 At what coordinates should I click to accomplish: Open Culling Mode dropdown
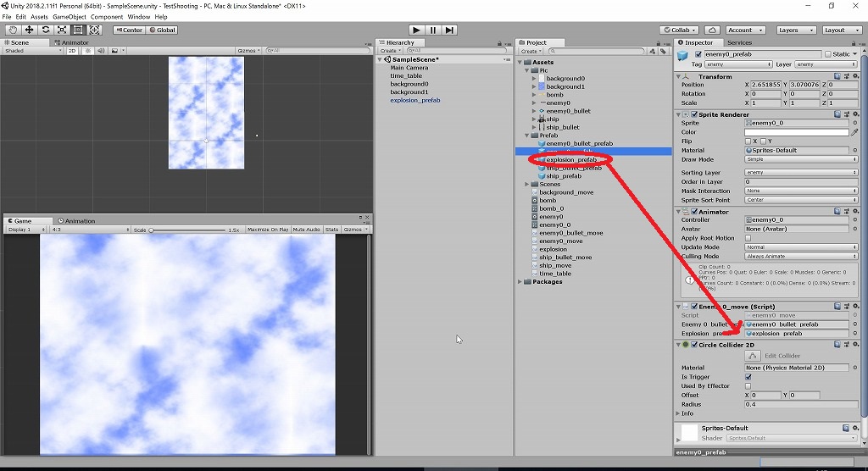pos(802,257)
